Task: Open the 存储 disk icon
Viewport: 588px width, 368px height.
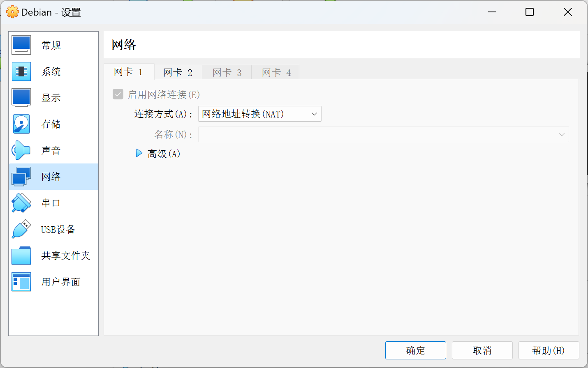Action: (21, 124)
